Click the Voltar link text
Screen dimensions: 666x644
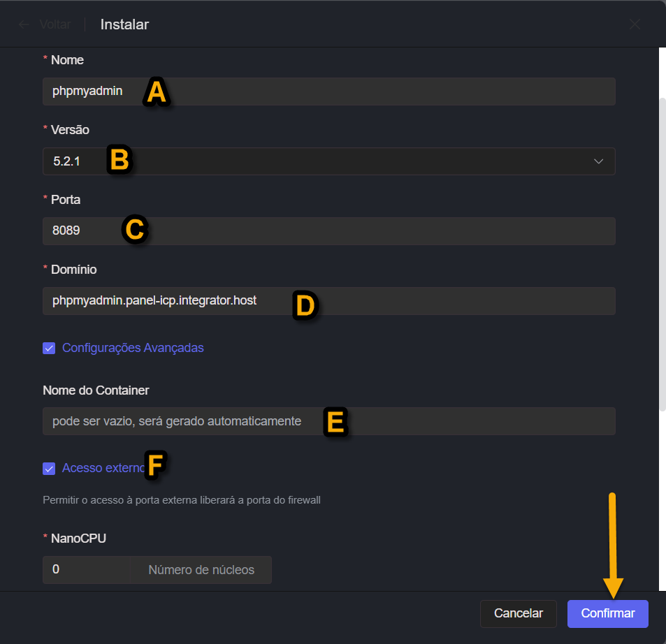coord(55,24)
